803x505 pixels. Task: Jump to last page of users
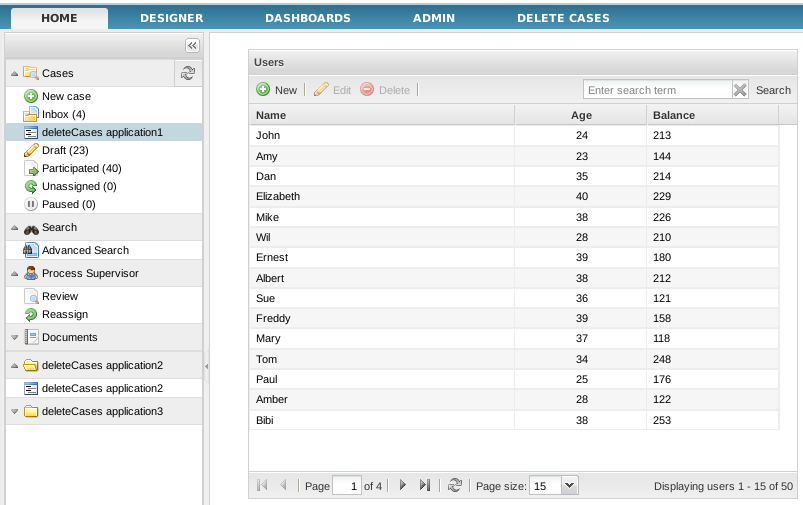(425, 485)
